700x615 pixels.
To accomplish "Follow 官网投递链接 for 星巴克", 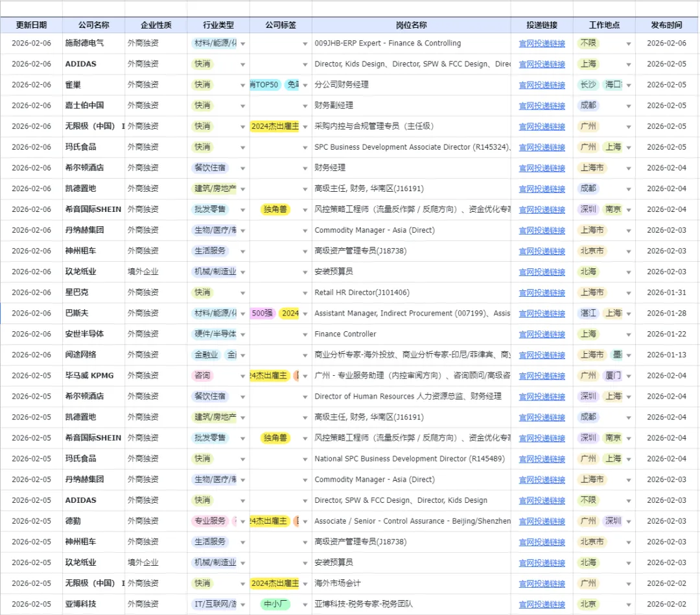I will point(542,293).
